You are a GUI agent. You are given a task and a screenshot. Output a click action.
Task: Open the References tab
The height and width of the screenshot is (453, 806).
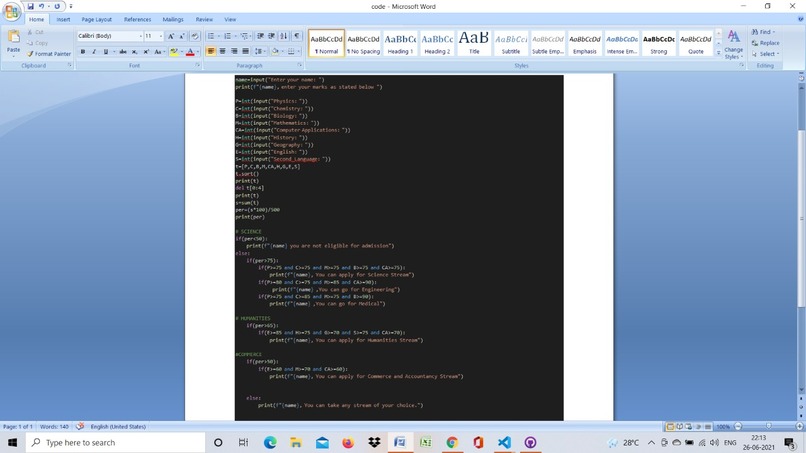click(x=137, y=20)
